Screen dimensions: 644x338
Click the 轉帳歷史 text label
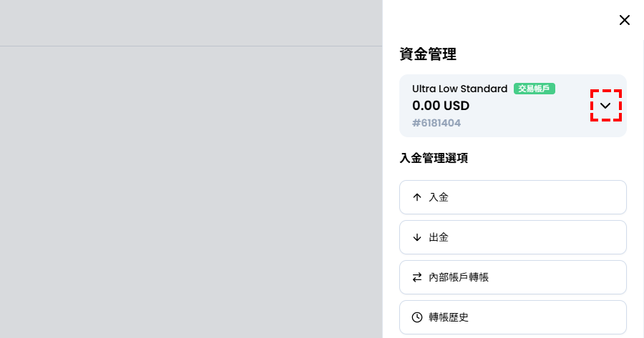pos(449,317)
